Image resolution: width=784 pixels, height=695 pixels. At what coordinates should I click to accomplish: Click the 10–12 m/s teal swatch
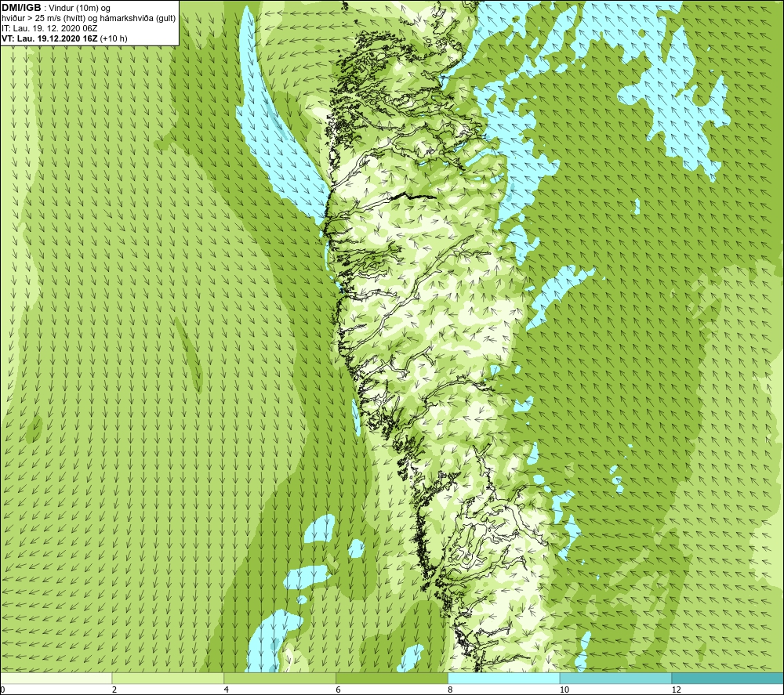click(616, 678)
